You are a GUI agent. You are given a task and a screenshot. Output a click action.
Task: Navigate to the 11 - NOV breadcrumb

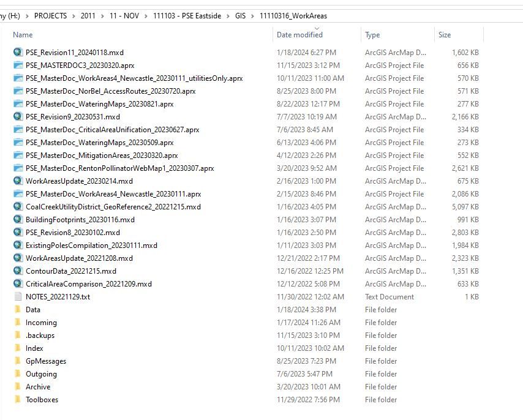pyautogui.click(x=124, y=16)
